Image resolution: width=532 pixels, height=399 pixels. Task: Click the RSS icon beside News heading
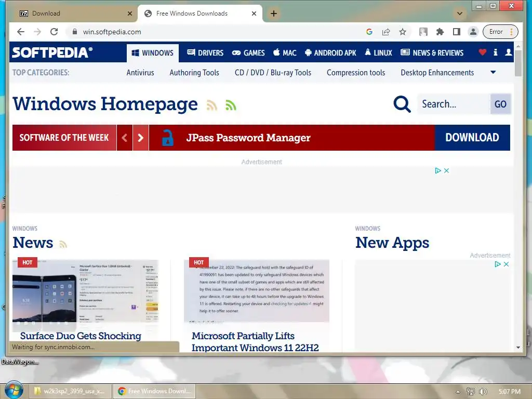63,244
